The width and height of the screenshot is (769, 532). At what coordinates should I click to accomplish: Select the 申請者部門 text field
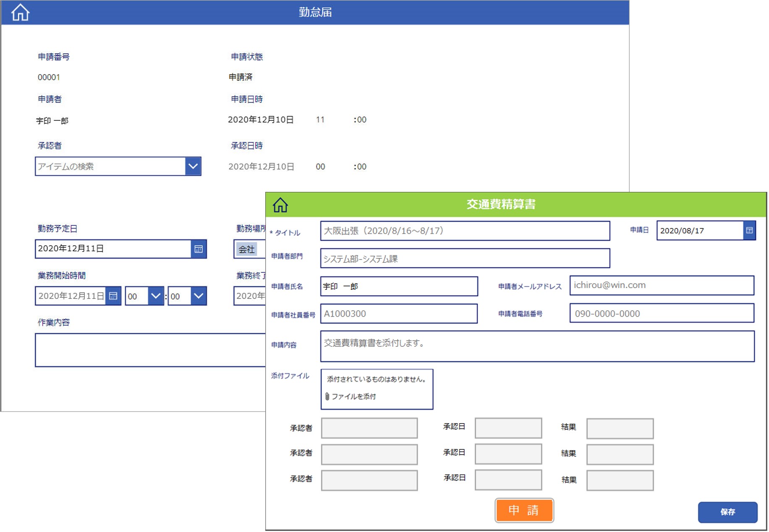coord(465,259)
